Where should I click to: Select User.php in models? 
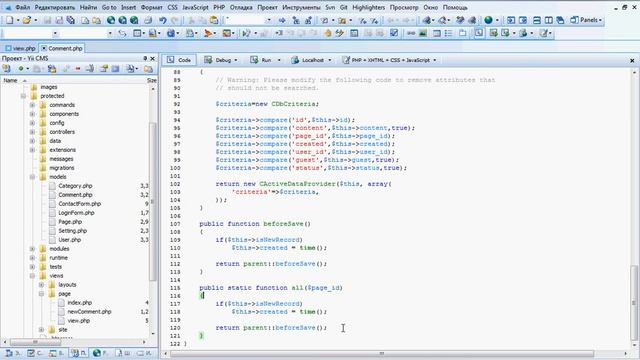tap(69, 240)
